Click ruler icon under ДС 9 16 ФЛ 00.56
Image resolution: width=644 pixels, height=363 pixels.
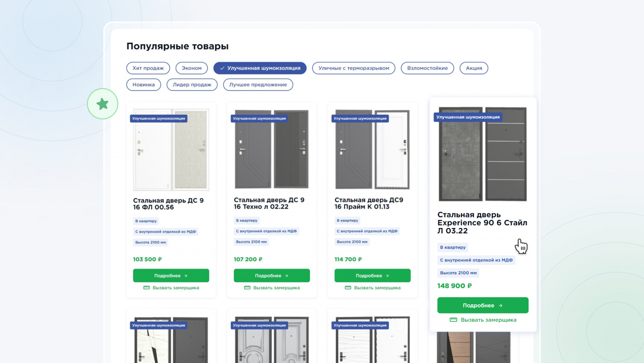click(x=147, y=288)
